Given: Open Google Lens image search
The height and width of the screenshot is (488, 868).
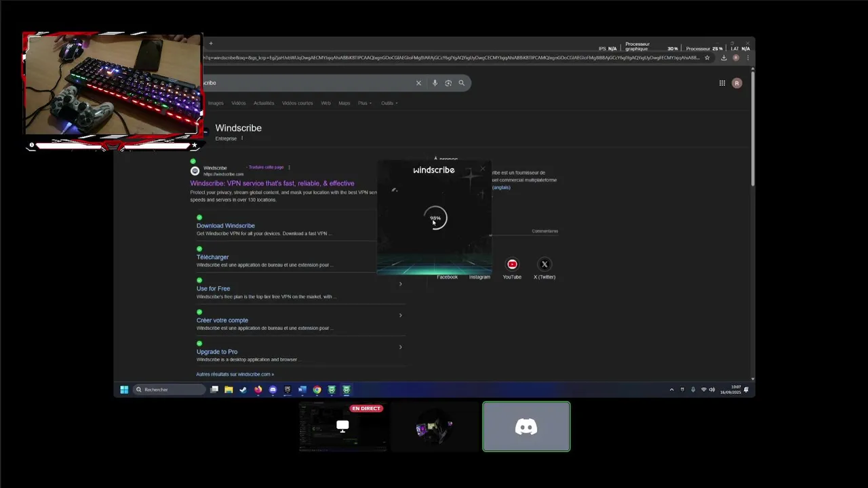Looking at the screenshot, I should click(448, 83).
